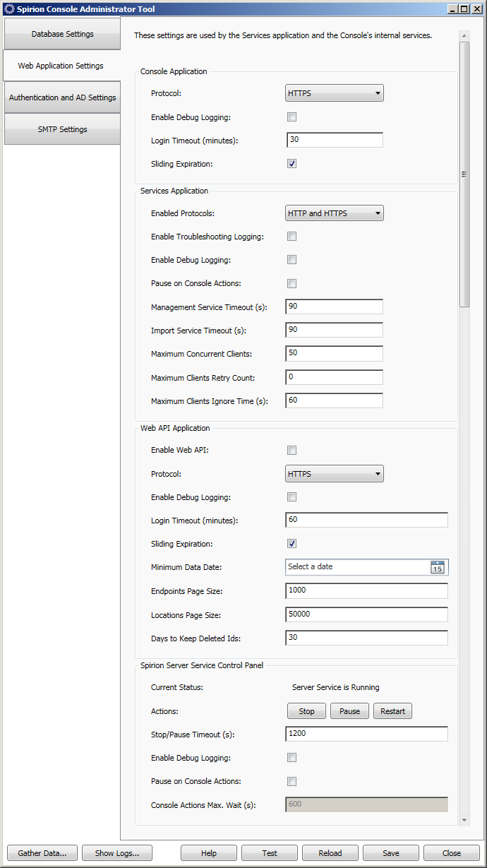Click the Save button

[x=390, y=853]
